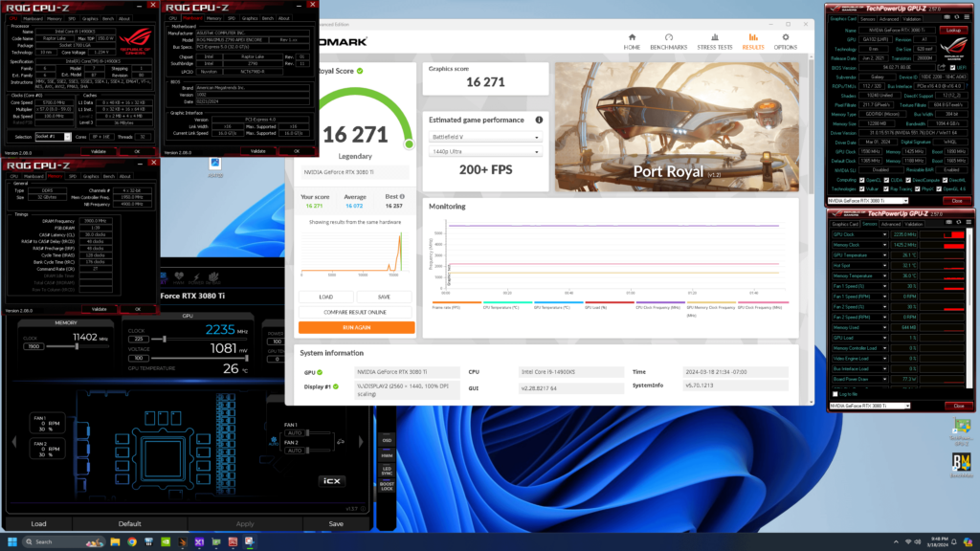Click screenshot camera icon in upper GPU-Z window
This screenshot has width=980, height=551.
pyautogui.click(x=947, y=17)
